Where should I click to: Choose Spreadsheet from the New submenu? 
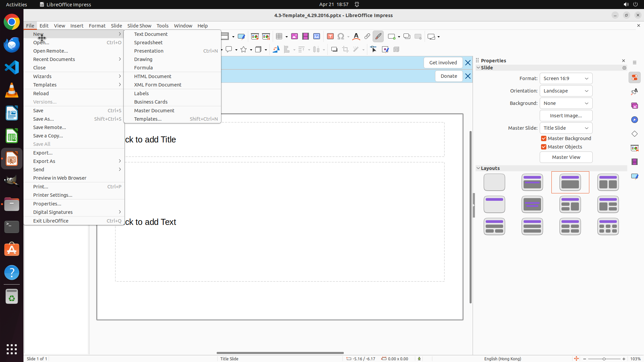tap(148, 43)
